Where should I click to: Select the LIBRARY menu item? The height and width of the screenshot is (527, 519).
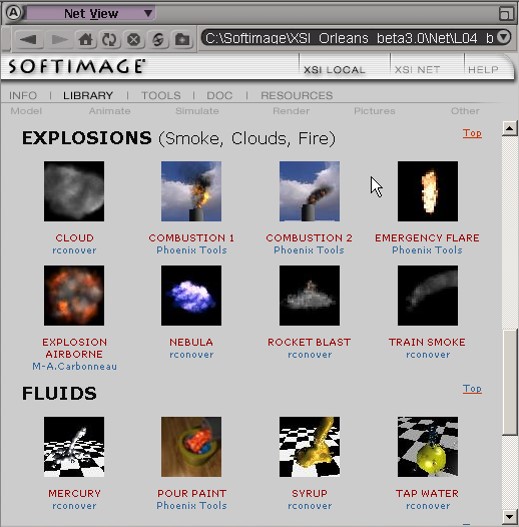[88, 95]
